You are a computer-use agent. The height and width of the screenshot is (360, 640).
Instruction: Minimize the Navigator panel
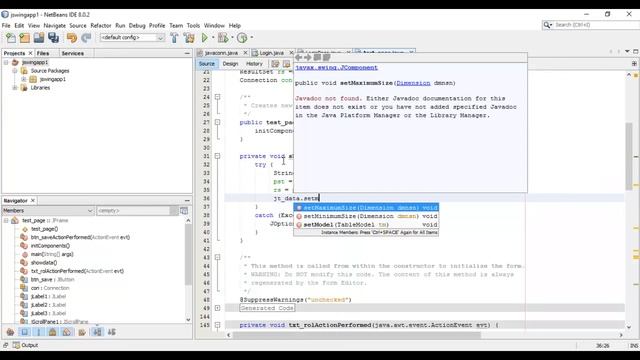[187, 201]
